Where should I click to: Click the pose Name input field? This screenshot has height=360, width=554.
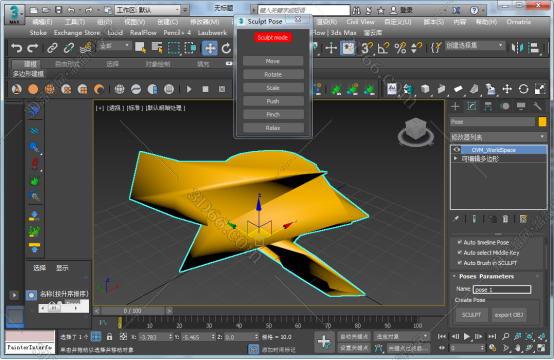pyautogui.click(x=502, y=289)
